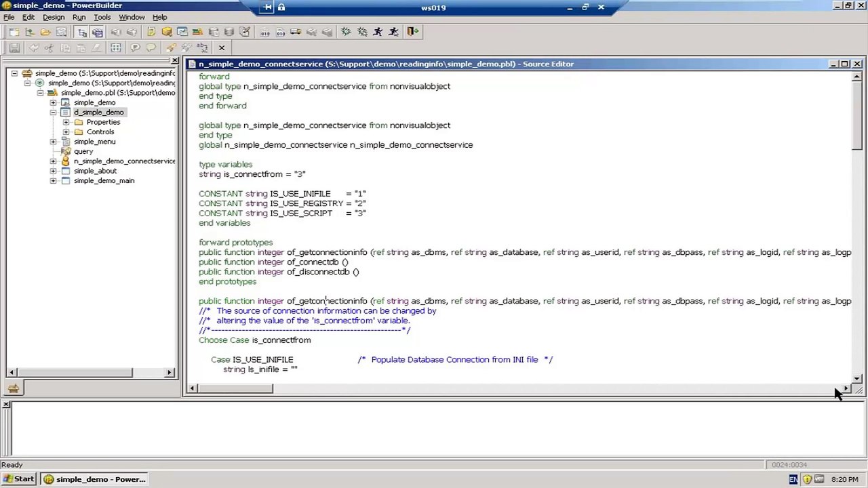Click the Source Editor scroll down arrow
The image size is (868, 488).
click(x=857, y=378)
